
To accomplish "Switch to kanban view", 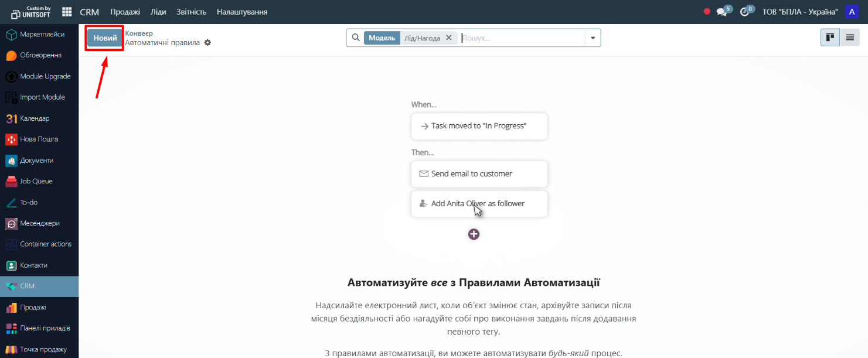I will 830,38.
